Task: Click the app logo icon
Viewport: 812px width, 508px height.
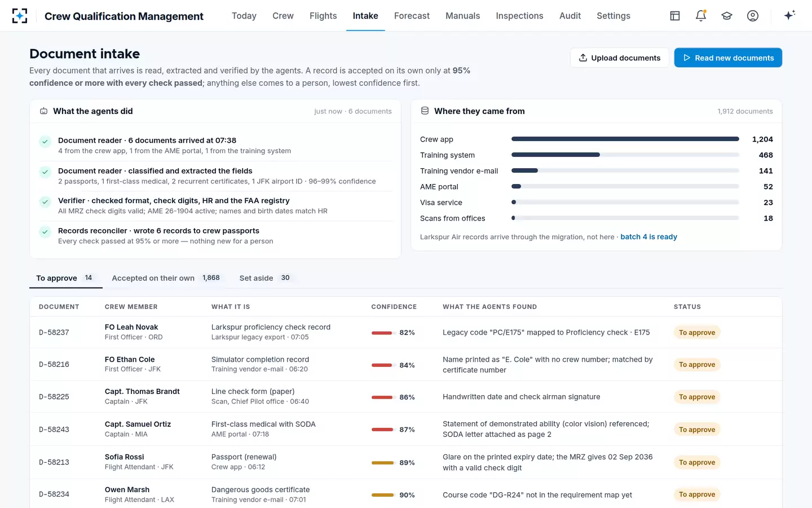Action: [x=20, y=16]
